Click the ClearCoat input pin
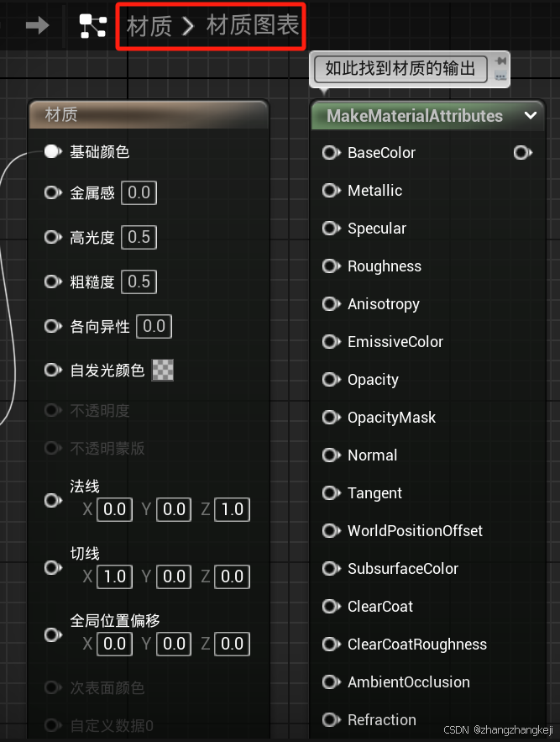Viewport: 560px width, 742px height. point(331,606)
